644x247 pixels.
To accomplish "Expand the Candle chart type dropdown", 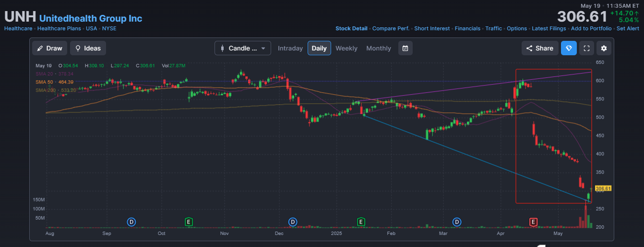I will (x=243, y=48).
